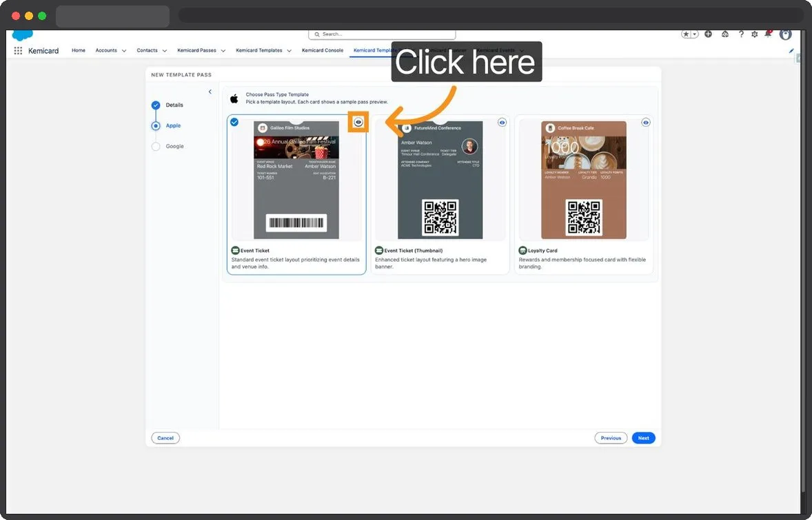
Task: Click the Cancel button
Action: [165, 438]
